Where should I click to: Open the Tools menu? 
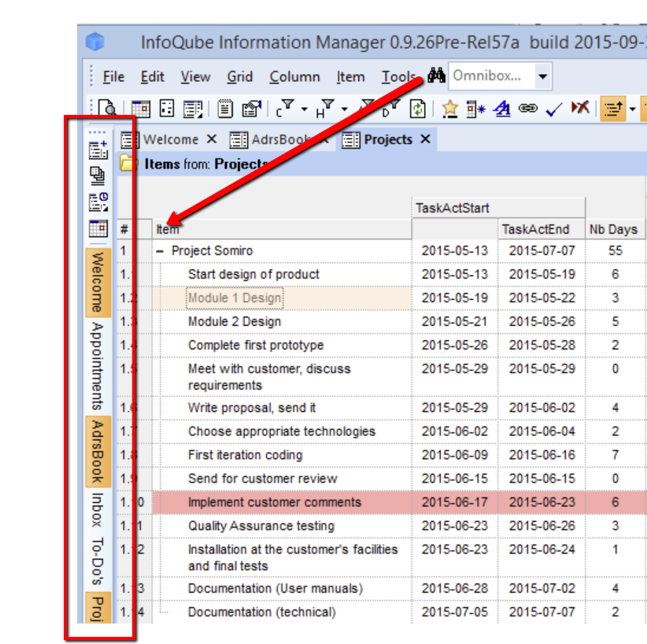pyautogui.click(x=397, y=76)
